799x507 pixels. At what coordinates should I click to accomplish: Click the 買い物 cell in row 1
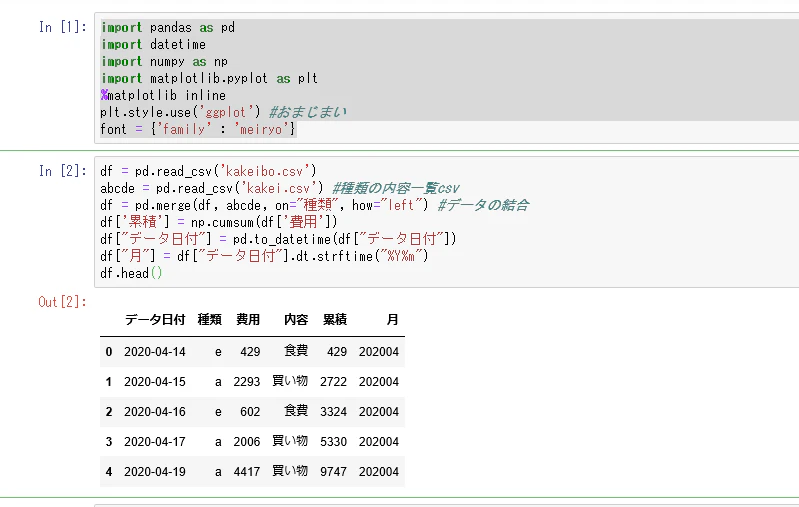pos(290,381)
